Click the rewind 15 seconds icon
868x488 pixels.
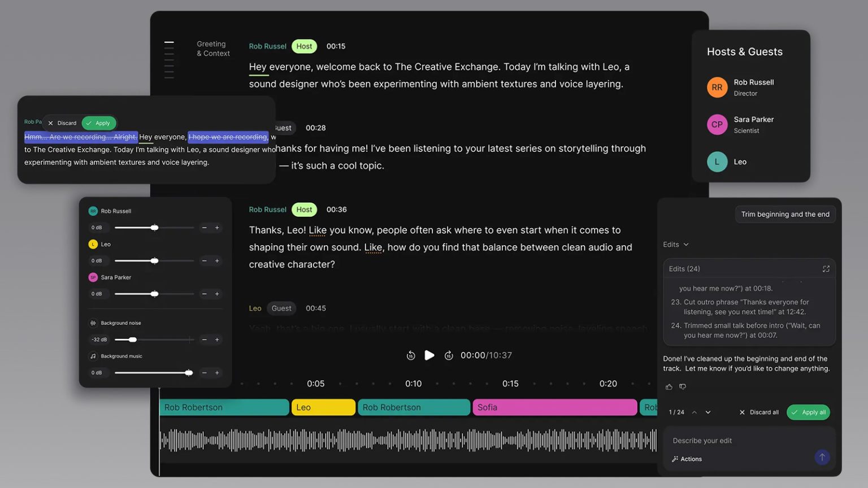coord(411,355)
